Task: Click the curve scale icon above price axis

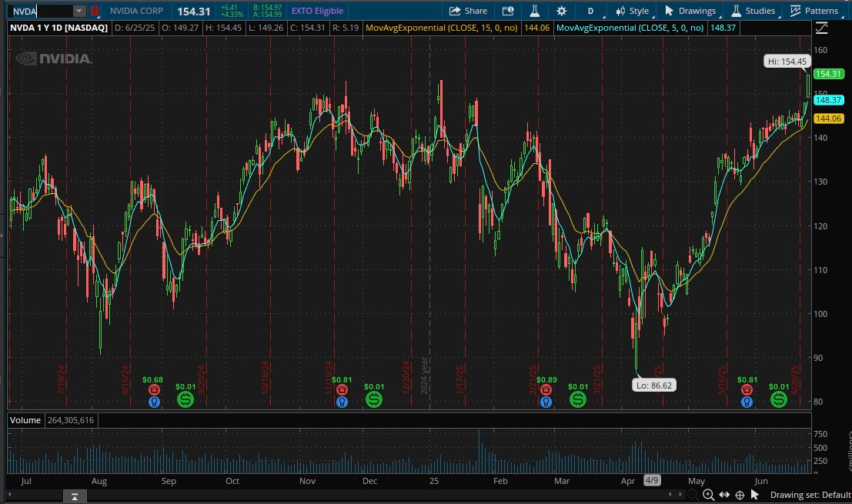Action: click(x=821, y=28)
